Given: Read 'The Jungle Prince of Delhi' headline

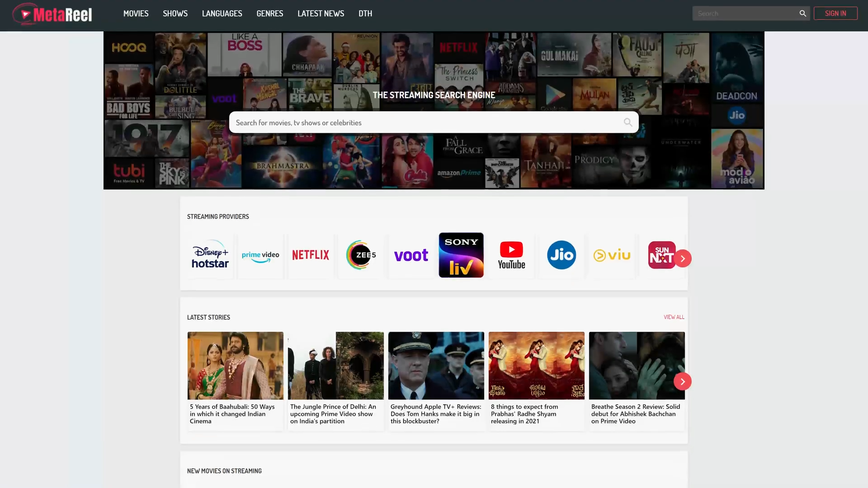Looking at the screenshot, I should click(333, 414).
